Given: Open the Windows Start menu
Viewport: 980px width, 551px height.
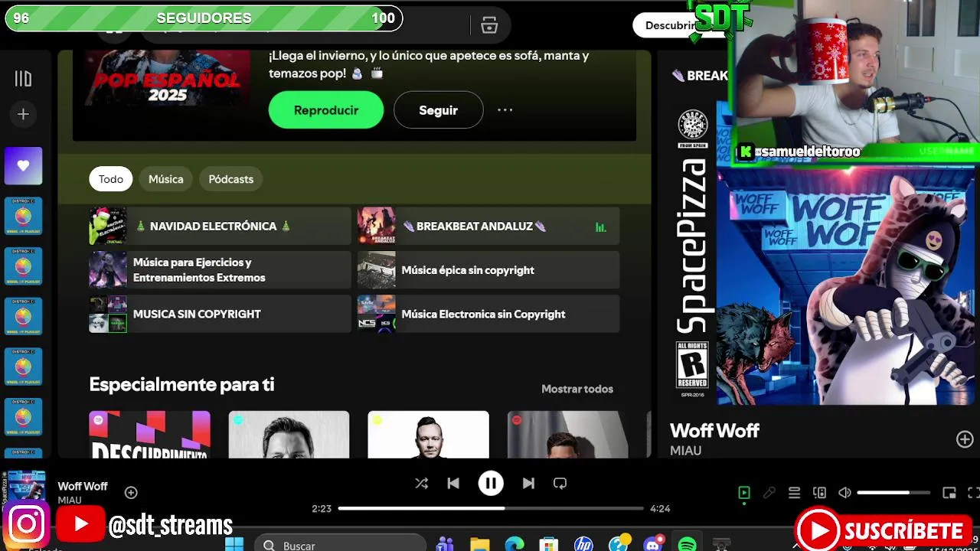Looking at the screenshot, I should (234, 545).
